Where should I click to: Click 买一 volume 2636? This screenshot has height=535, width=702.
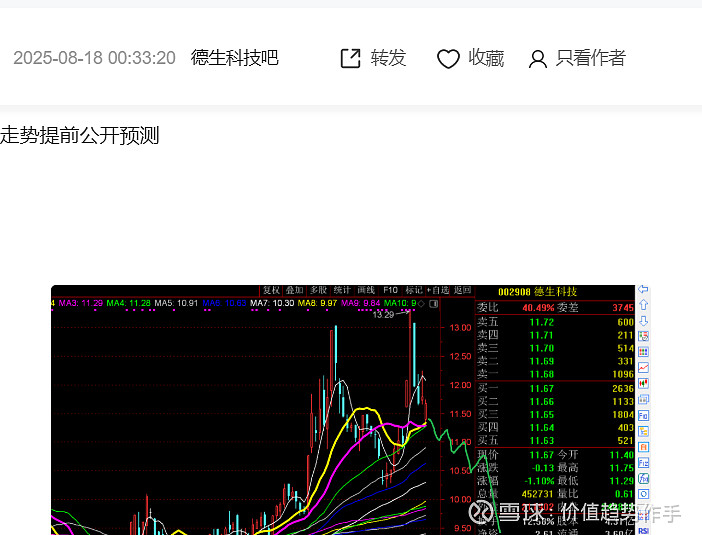tap(623, 389)
